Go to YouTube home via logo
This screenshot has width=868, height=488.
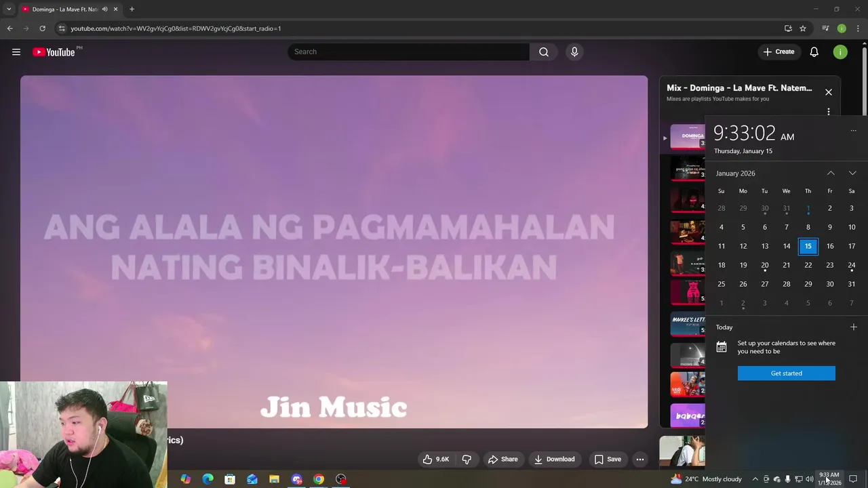[x=54, y=52]
